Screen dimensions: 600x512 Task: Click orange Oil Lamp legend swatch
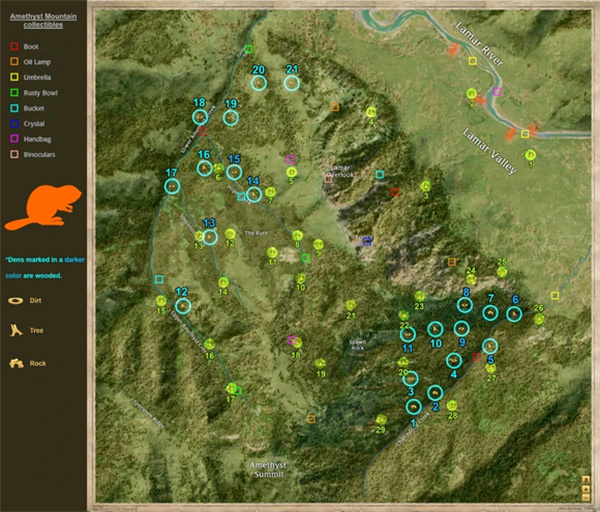point(14,62)
